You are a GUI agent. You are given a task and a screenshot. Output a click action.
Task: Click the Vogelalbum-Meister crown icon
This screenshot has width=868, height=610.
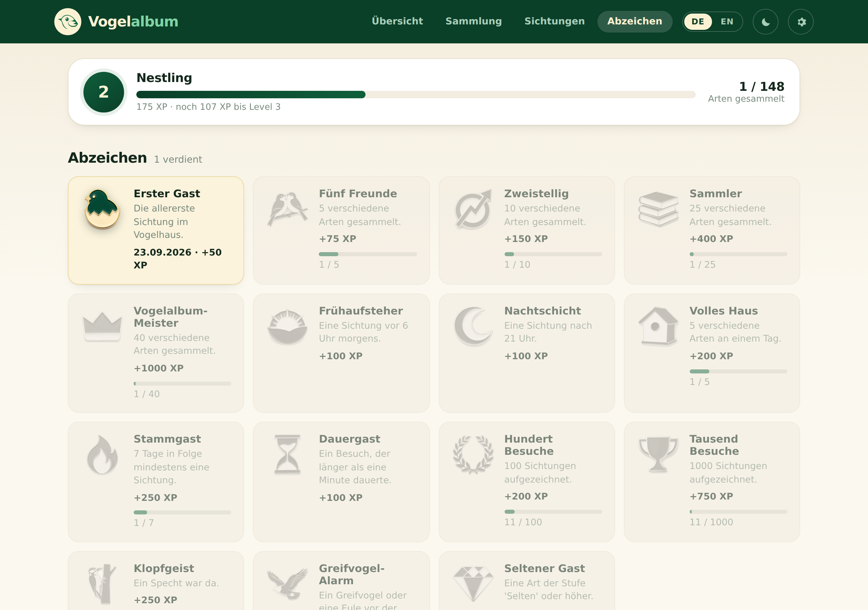click(x=102, y=327)
